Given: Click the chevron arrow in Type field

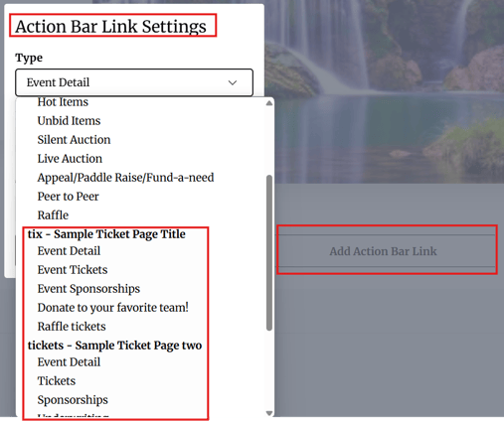Looking at the screenshot, I should (x=233, y=82).
